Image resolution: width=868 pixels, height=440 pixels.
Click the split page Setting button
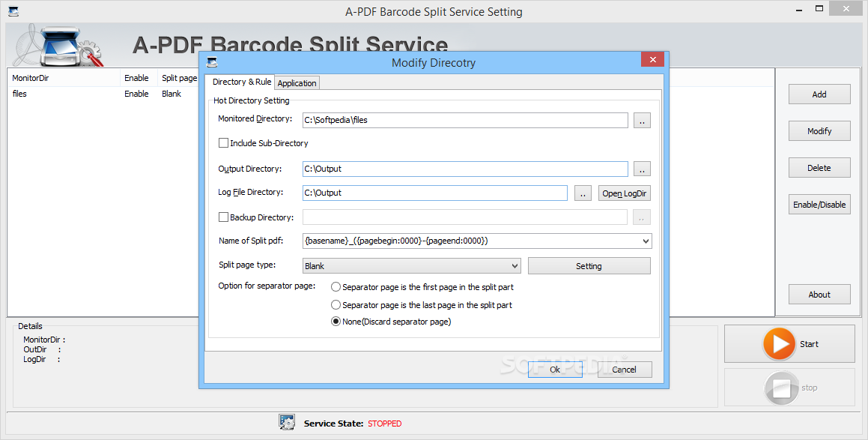(589, 266)
